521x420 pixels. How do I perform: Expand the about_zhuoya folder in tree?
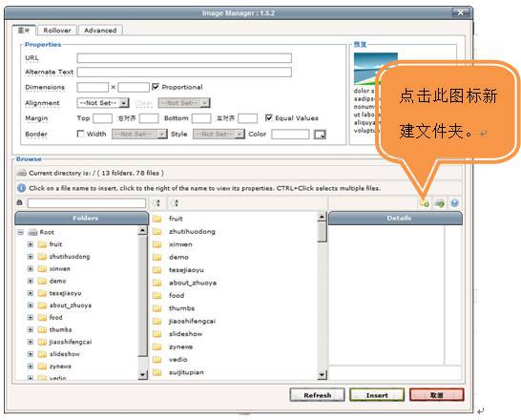(31, 305)
